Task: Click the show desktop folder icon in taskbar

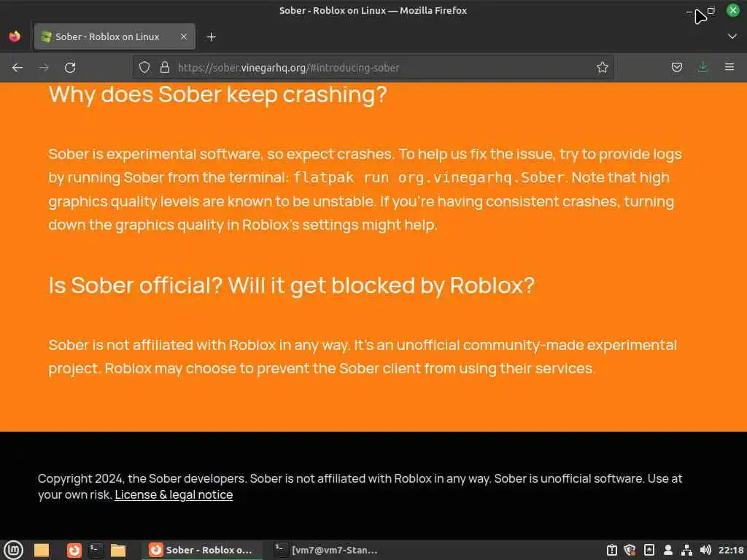Action: [42, 550]
